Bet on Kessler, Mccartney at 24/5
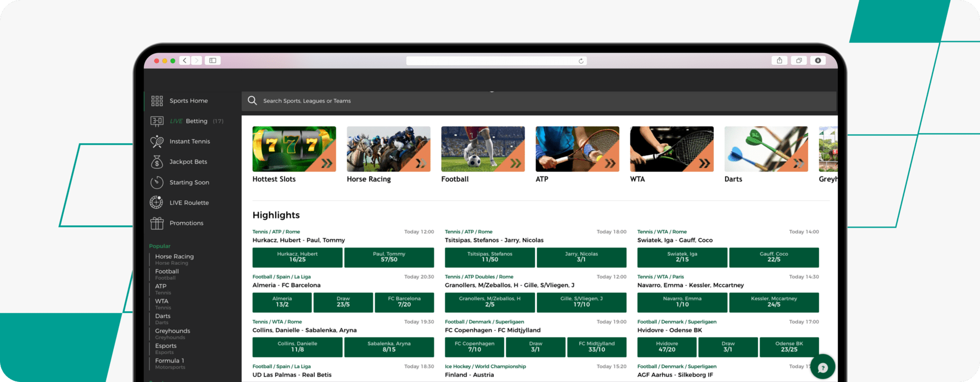Image resolution: width=980 pixels, height=382 pixels. [774, 302]
